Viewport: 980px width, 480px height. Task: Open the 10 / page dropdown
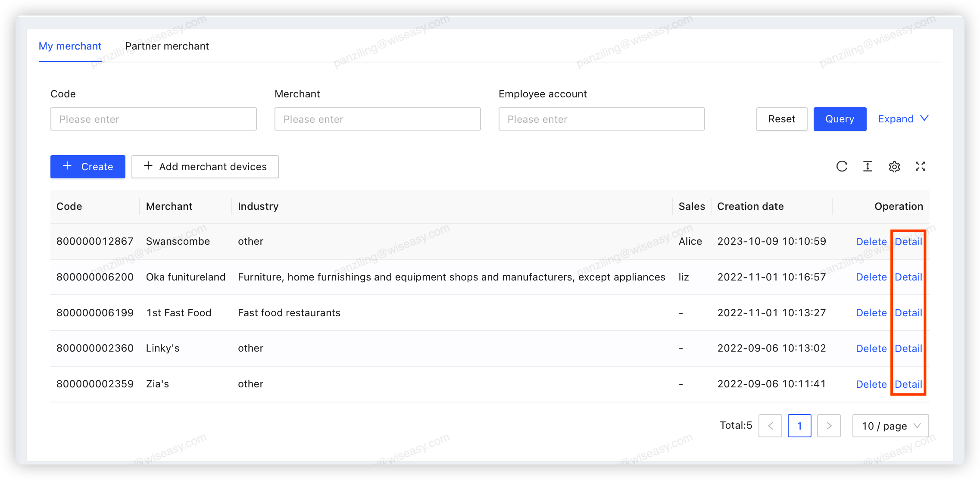point(890,426)
